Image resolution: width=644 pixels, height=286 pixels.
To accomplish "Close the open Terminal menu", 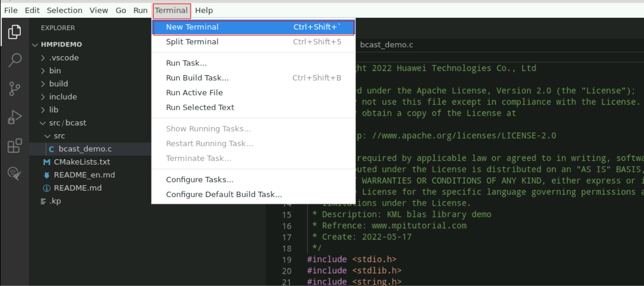I will 171,10.
